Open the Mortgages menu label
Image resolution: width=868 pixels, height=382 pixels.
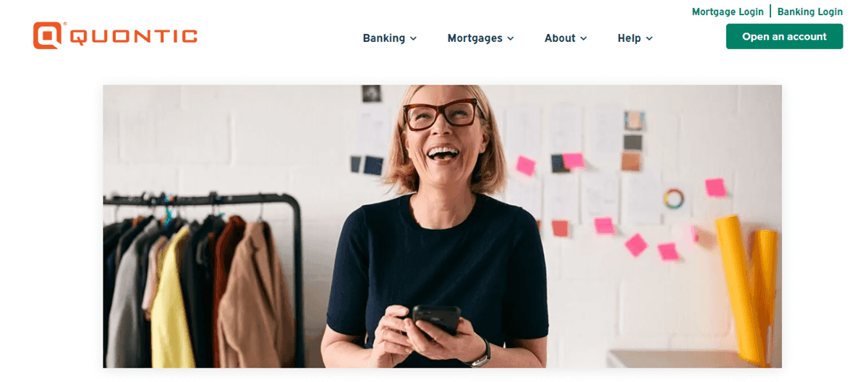click(475, 38)
